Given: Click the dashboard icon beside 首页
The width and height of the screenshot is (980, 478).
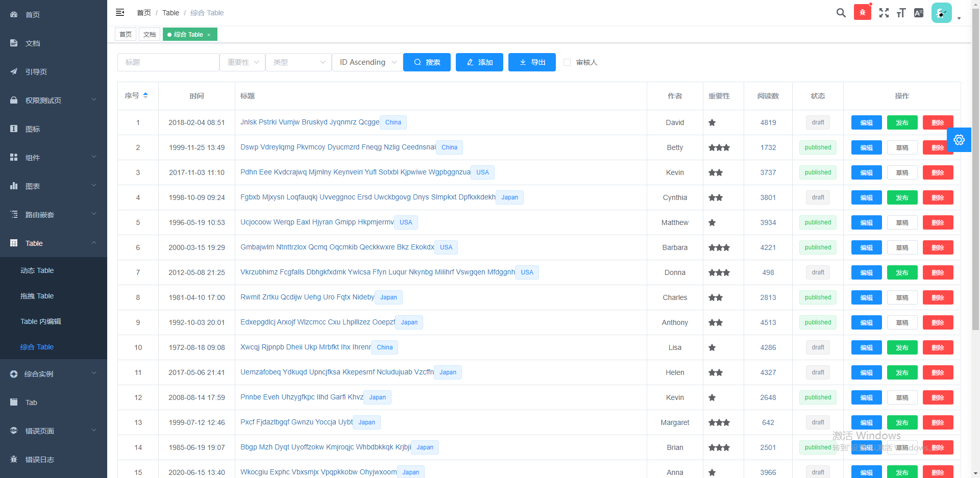Looking at the screenshot, I should click(x=14, y=14).
